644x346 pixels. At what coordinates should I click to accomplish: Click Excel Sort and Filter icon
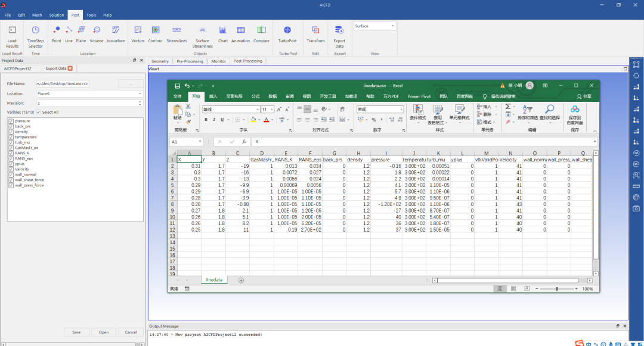pos(527,109)
